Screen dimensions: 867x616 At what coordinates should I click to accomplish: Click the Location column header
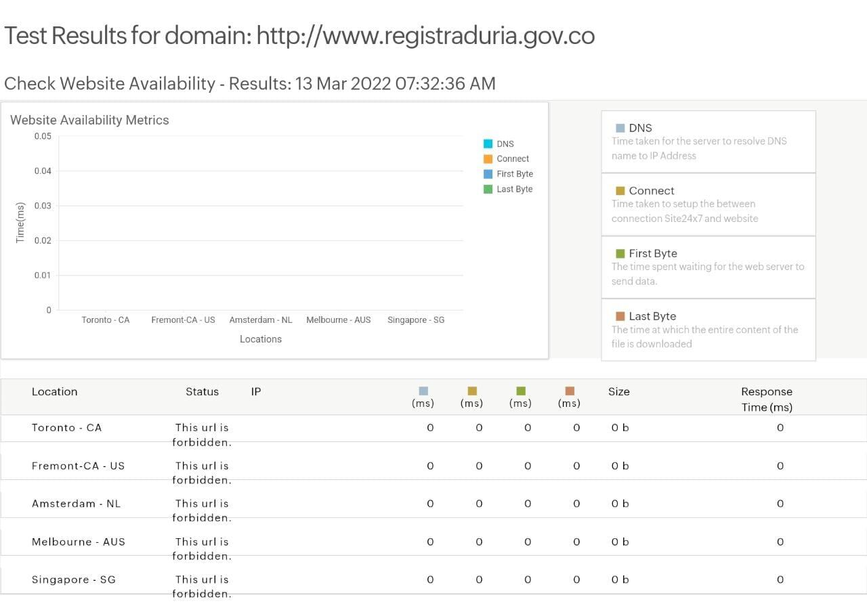pos(54,392)
